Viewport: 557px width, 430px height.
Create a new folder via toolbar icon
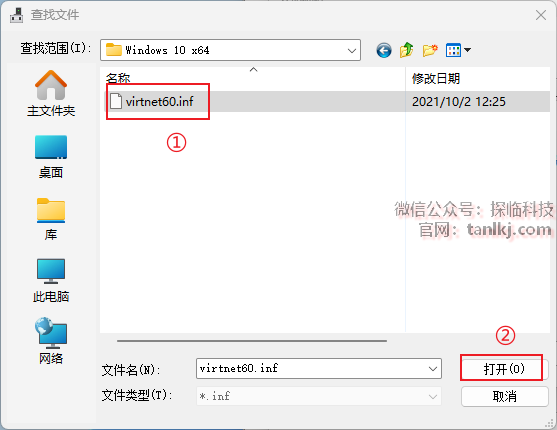(x=430, y=50)
